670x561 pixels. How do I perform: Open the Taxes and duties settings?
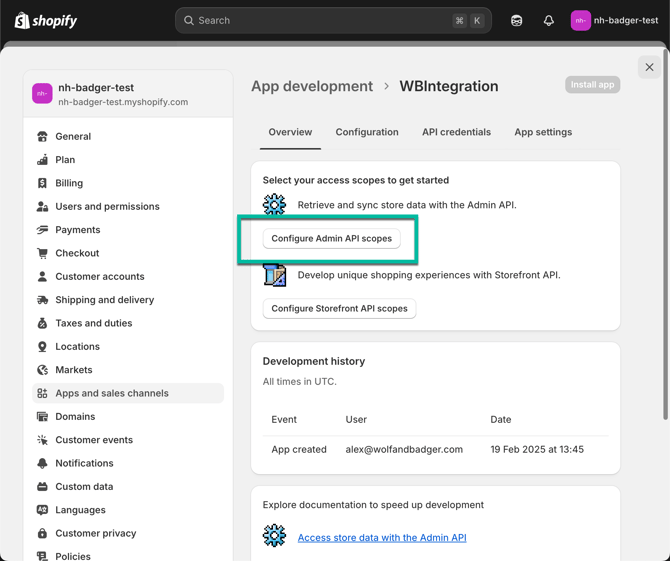pyautogui.click(x=128, y=323)
